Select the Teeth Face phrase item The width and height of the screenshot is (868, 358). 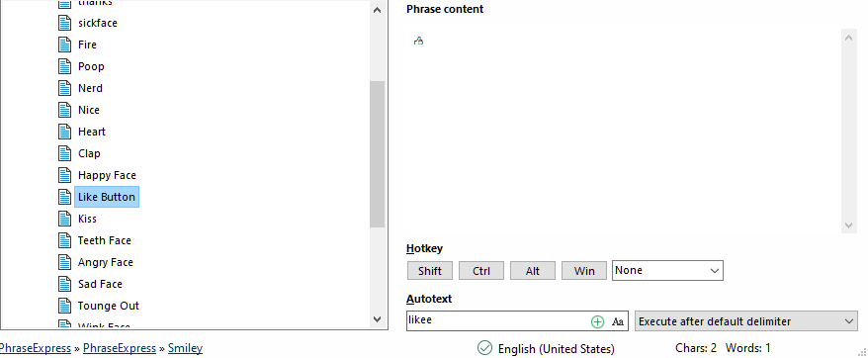coord(105,240)
